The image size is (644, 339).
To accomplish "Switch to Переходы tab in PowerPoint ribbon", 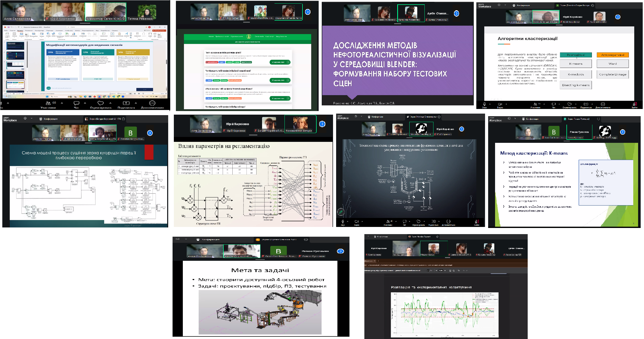I will point(50,31).
